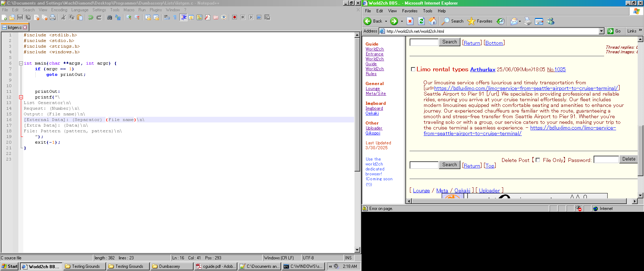Viewport: 644px width, 271px height.
Task: Cut selection with the scissors icon
Action: (x=64, y=17)
